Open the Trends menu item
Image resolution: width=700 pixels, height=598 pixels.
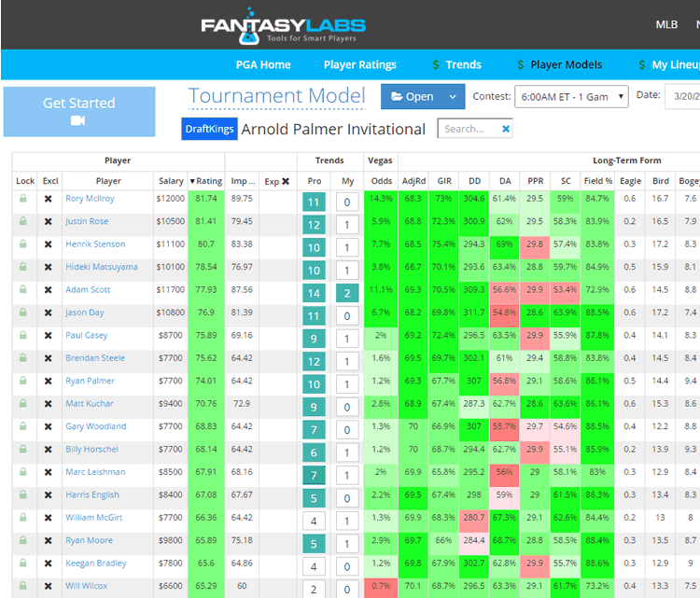463,64
